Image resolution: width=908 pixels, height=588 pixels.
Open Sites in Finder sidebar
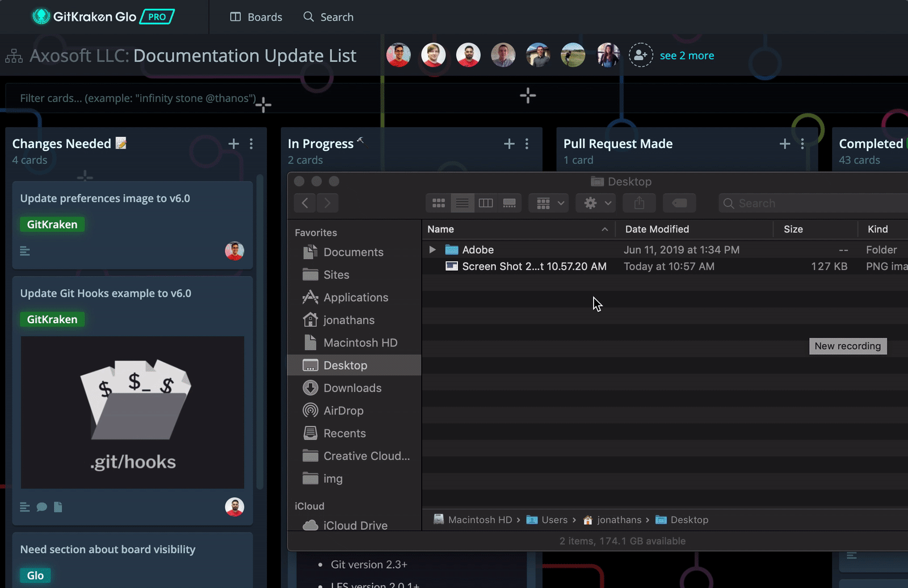click(x=354, y=274)
